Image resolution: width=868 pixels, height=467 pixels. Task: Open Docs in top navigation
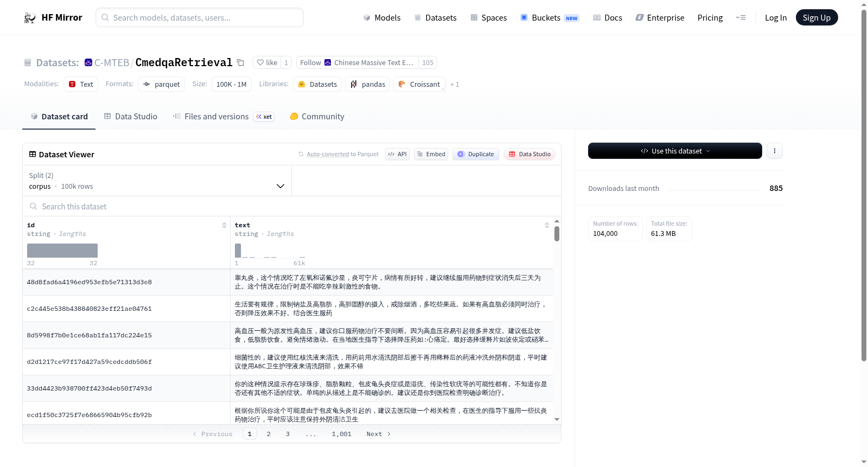coord(608,17)
